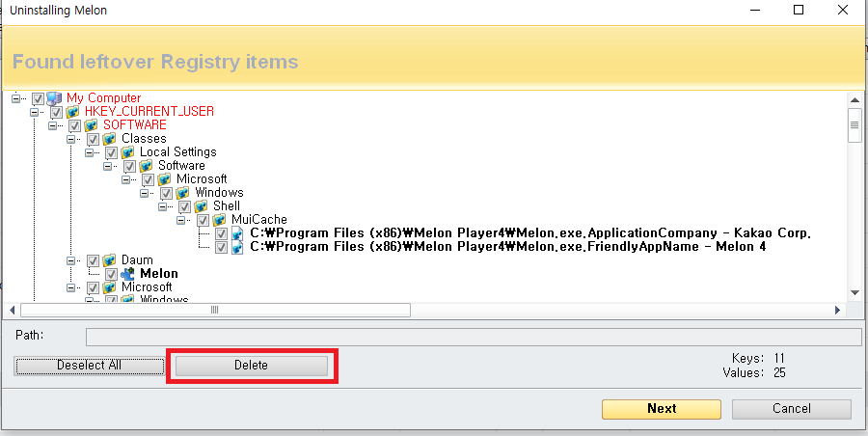
Task: Close the Uninstalling Melon window
Action: pyautogui.click(x=843, y=10)
